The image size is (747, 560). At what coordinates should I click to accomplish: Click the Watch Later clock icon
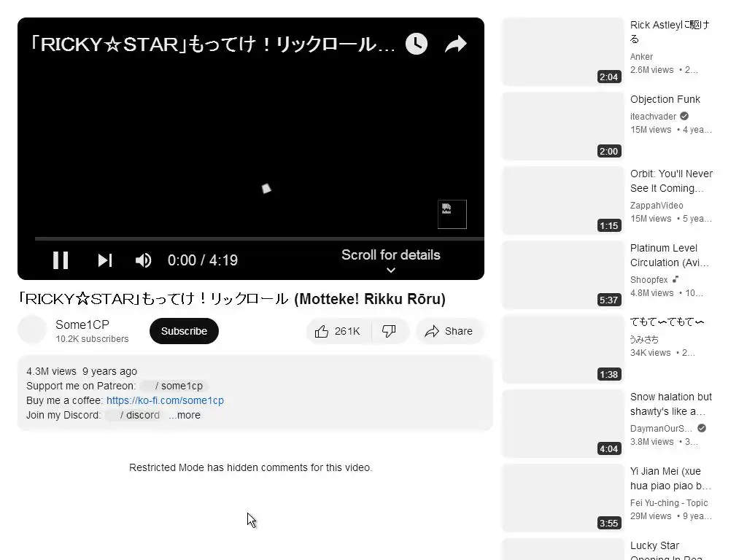417,44
